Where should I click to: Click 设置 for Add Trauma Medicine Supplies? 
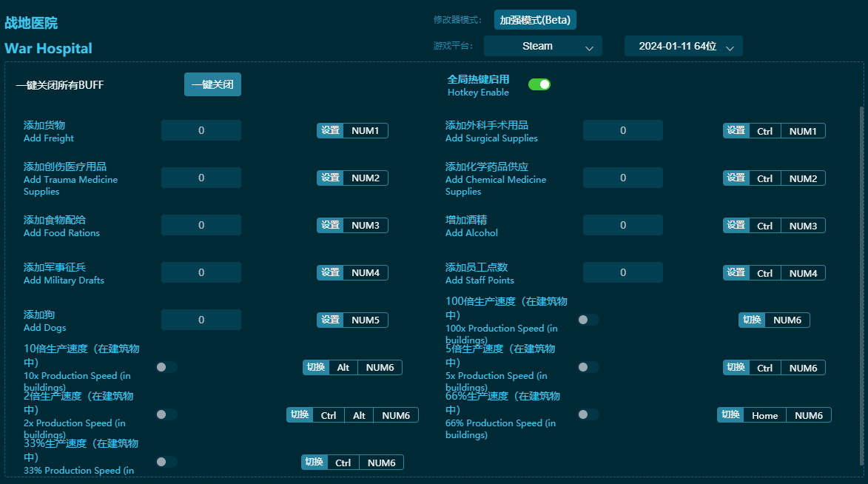[330, 178]
